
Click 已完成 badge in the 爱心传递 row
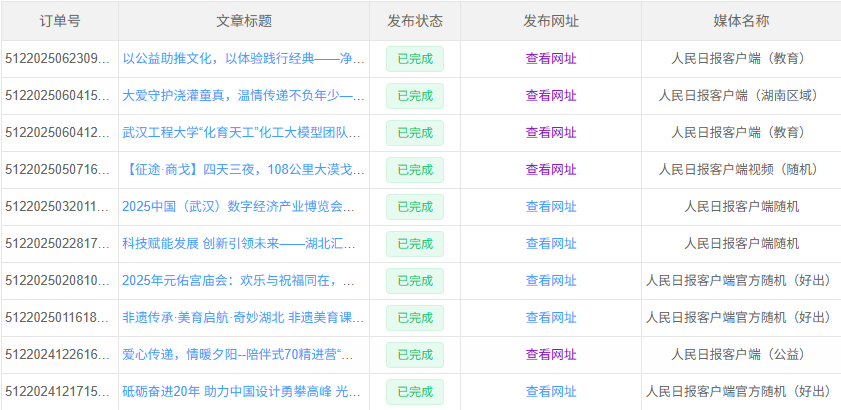point(415,355)
